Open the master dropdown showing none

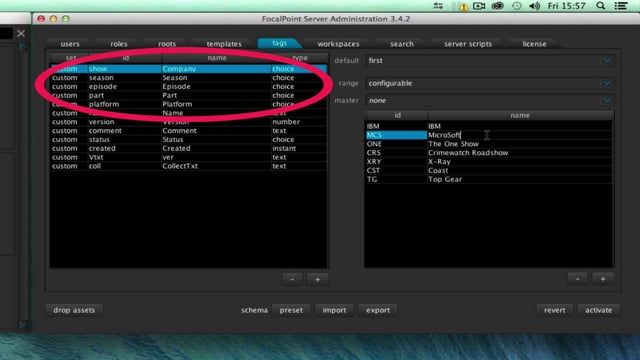coord(490,100)
